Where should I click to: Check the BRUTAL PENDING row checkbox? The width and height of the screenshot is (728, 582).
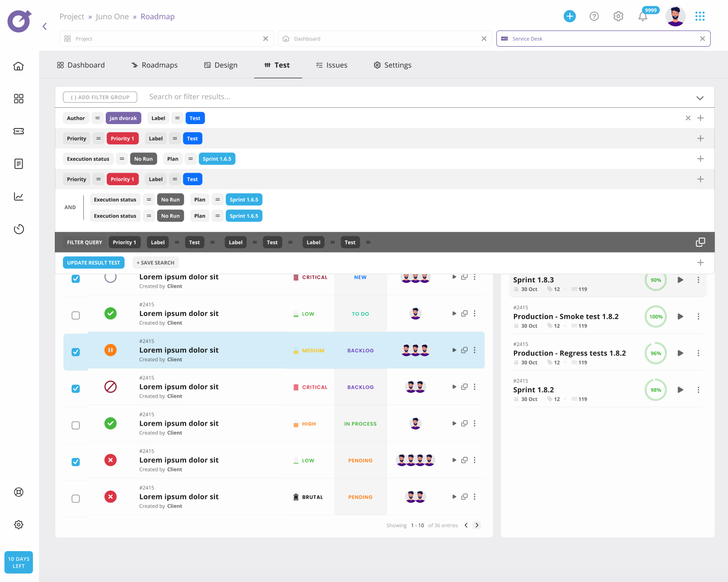click(x=75, y=499)
